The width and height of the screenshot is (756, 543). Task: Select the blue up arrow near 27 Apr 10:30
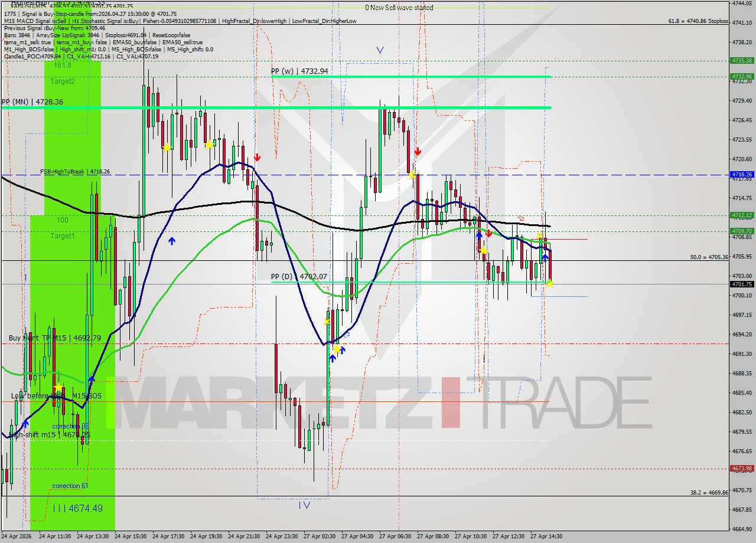(x=479, y=235)
